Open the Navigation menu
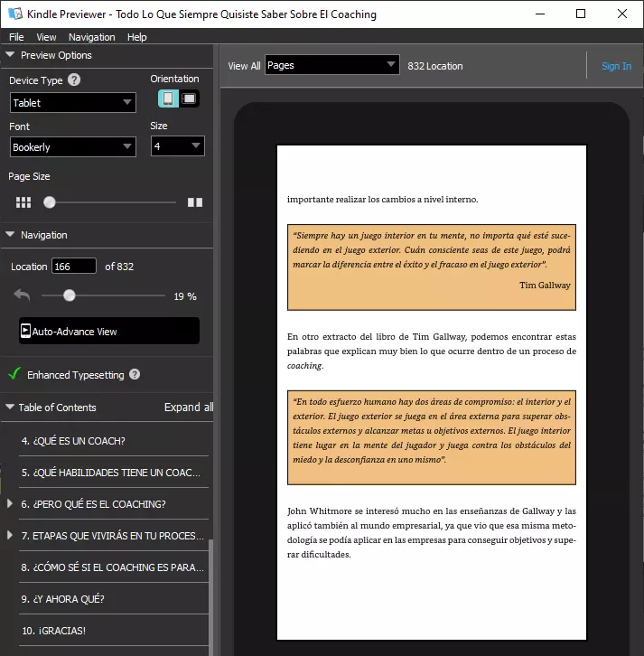Viewport: 644px width, 656px height. click(x=91, y=37)
